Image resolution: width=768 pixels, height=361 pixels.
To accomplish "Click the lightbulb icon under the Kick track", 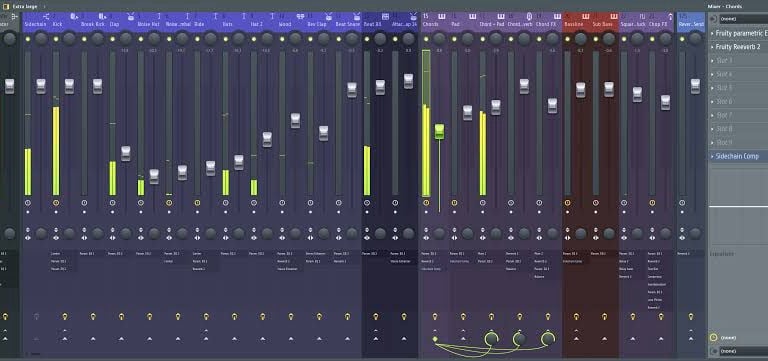I will coord(65,317).
